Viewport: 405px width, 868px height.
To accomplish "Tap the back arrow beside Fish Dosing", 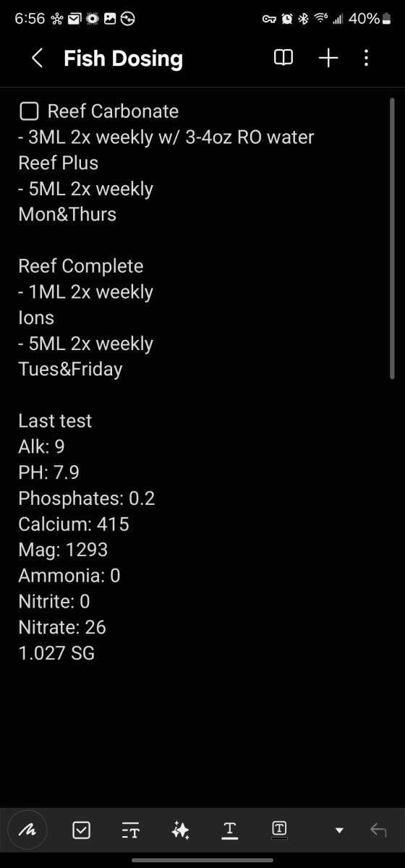I will tap(38, 59).
